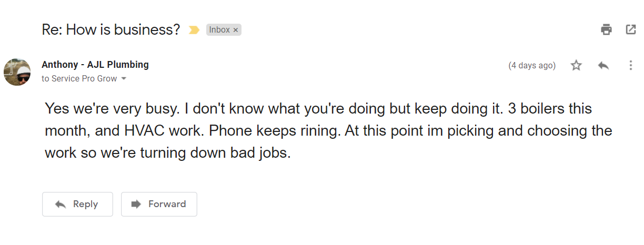This screenshot has height=245, width=644.
Task: Expand recipient details arrow after Service Pro Grow
Action: pos(124,79)
